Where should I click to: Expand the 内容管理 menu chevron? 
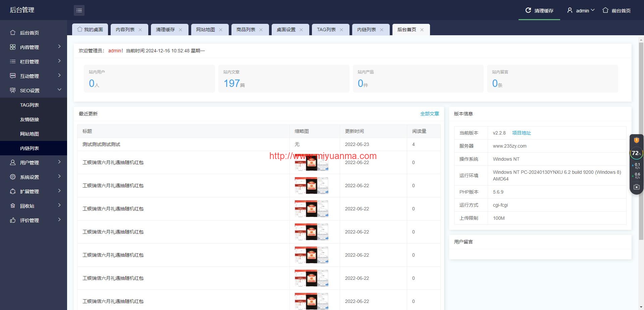click(59, 46)
